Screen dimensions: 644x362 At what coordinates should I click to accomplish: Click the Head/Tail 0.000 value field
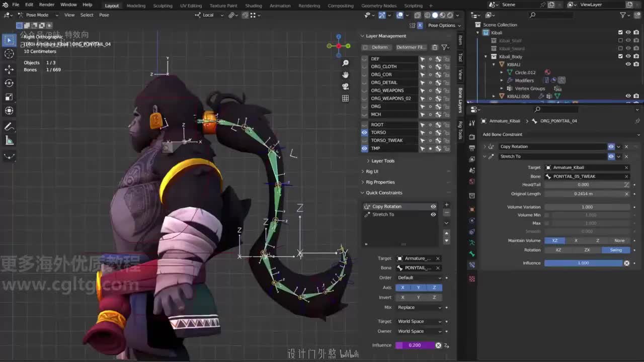(x=584, y=185)
